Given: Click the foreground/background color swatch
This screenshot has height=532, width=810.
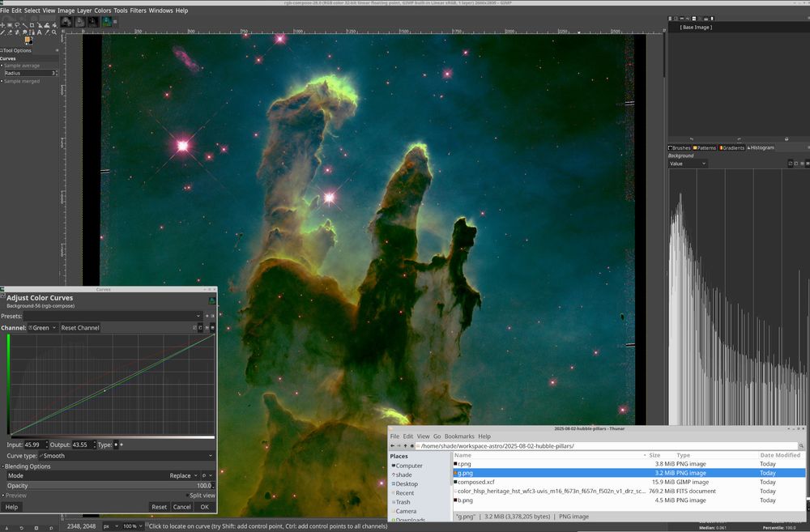Looking at the screenshot, I should tap(28, 40).
